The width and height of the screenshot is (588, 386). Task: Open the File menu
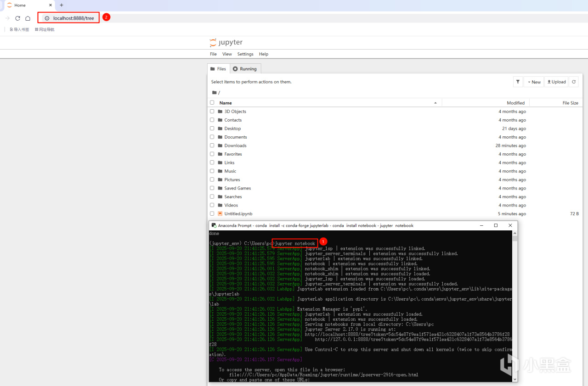click(x=213, y=54)
